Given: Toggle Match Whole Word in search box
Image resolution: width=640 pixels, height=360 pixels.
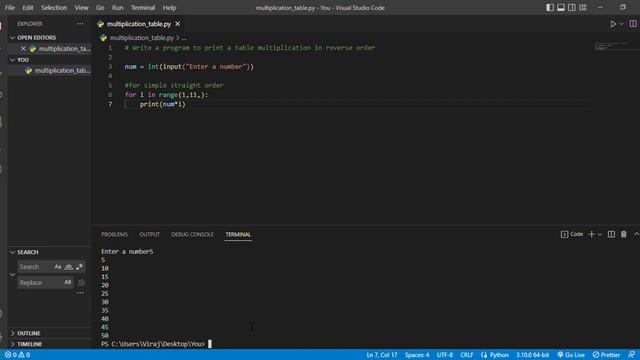Looking at the screenshot, I should point(69,267).
